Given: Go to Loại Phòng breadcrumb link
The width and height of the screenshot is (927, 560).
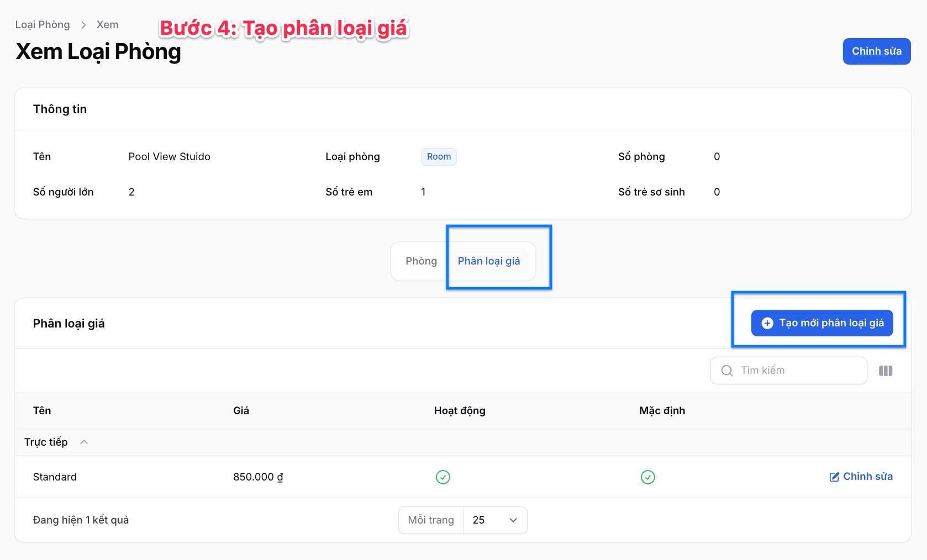Looking at the screenshot, I should point(43,25).
